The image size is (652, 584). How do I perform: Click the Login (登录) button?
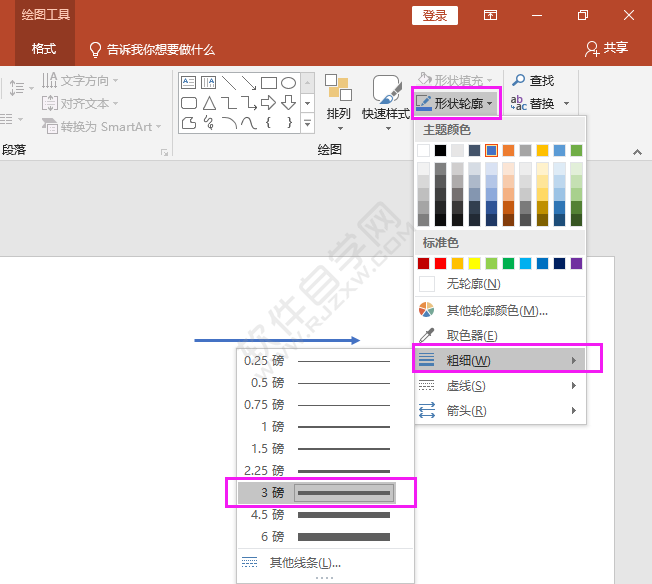coord(435,16)
